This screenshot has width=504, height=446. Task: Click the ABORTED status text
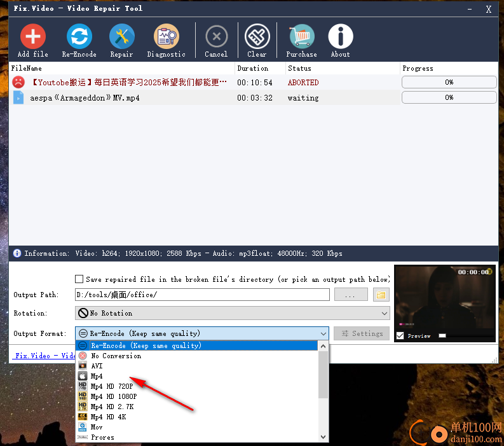[303, 82]
